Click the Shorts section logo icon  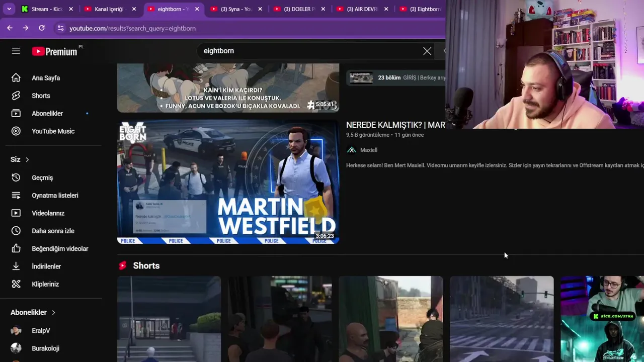122,265
